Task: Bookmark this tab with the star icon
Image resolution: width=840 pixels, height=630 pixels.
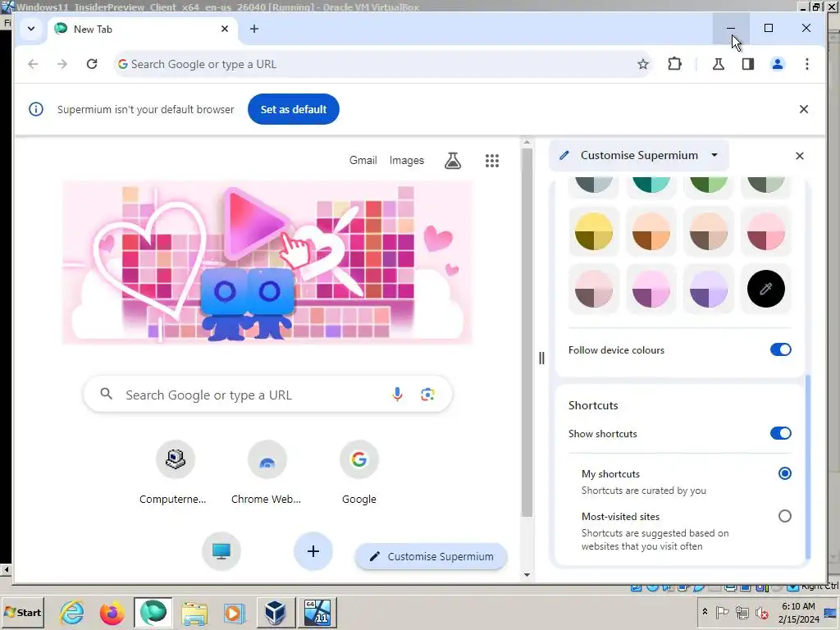Action: pyautogui.click(x=643, y=64)
